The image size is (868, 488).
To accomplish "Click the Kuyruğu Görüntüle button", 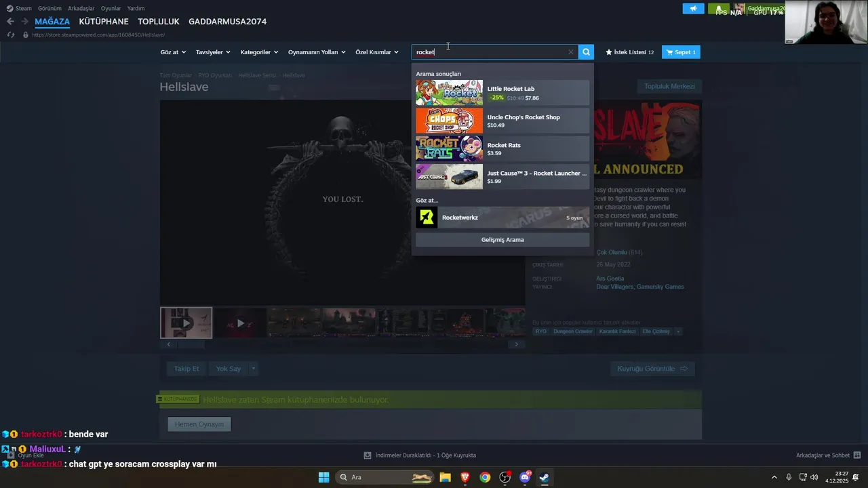I will (652, 369).
